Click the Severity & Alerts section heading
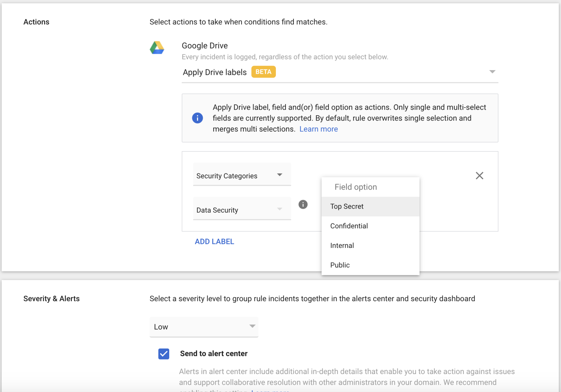The height and width of the screenshot is (392, 561). pyautogui.click(x=51, y=299)
